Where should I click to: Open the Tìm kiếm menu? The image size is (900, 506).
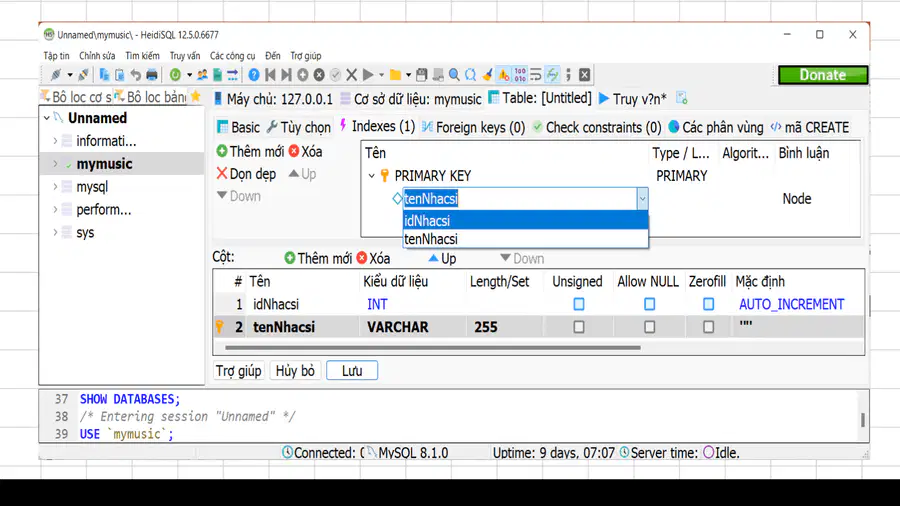click(142, 56)
